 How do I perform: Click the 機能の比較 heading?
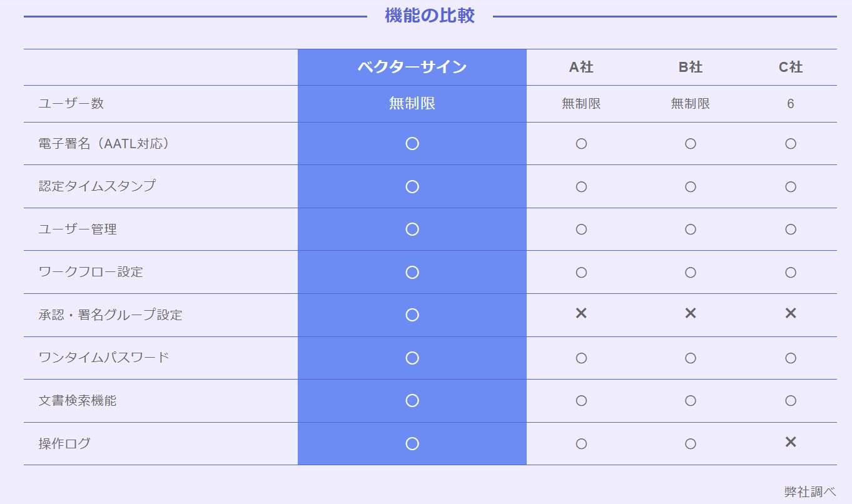pos(430,16)
